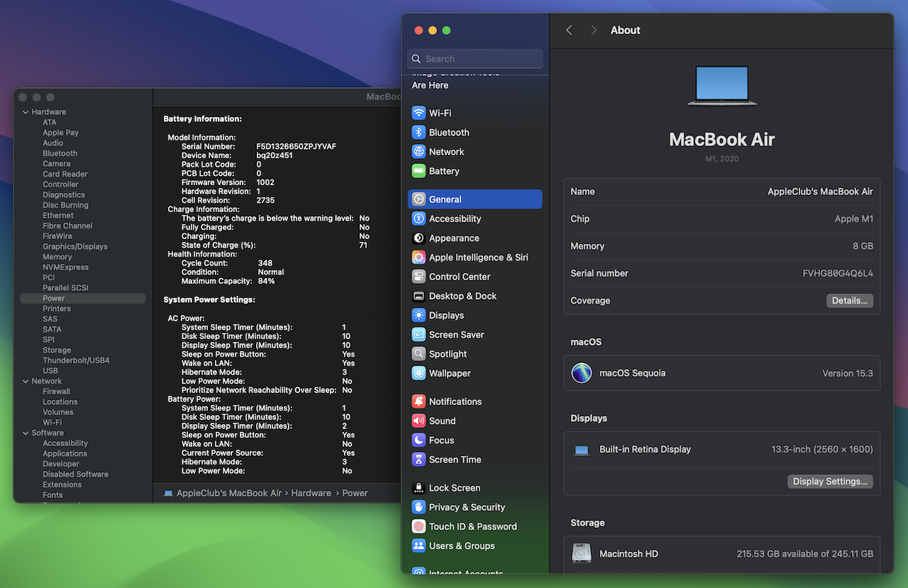This screenshot has height=588, width=908.
Task: Select the General gear icon
Action: coord(419,199)
